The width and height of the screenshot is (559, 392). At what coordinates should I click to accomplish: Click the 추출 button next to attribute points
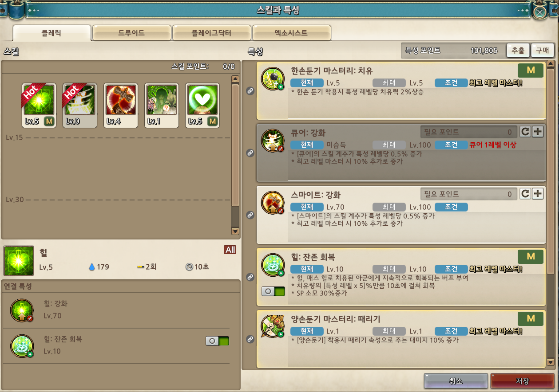point(518,51)
